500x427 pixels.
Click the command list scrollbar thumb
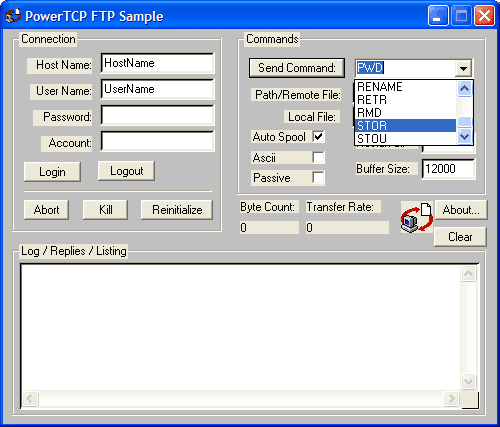(464, 122)
